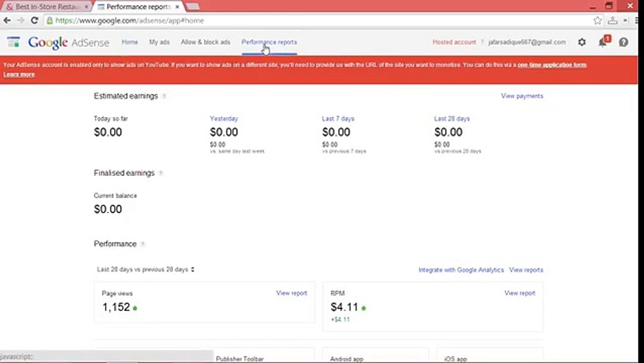Open Allow & block ads section

(205, 42)
